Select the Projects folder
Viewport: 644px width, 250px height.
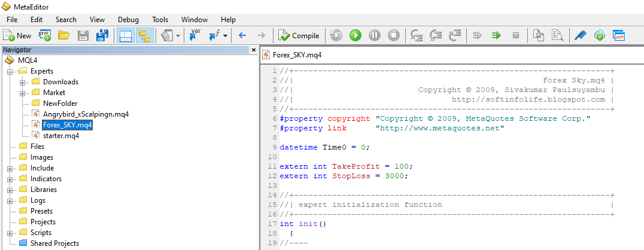[x=43, y=222]
